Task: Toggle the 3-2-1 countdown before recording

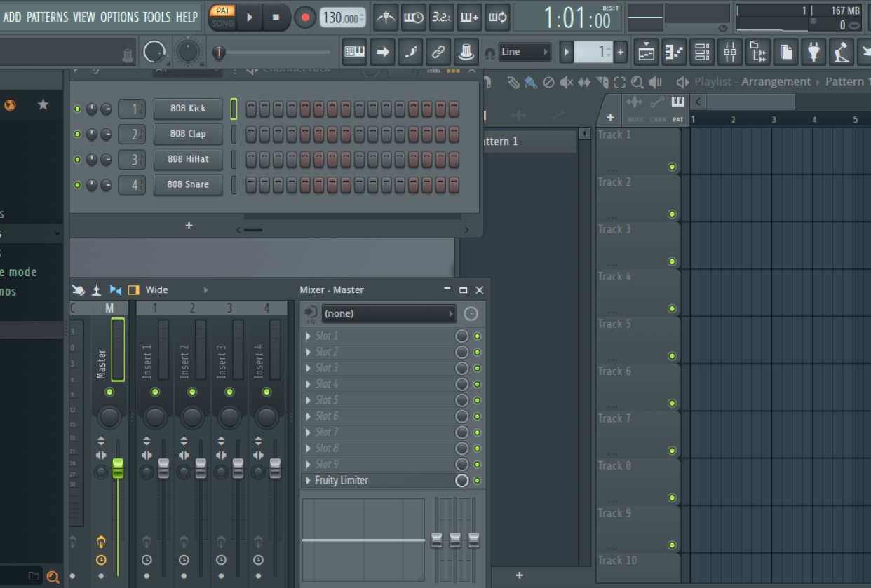Action: (442, 18)
